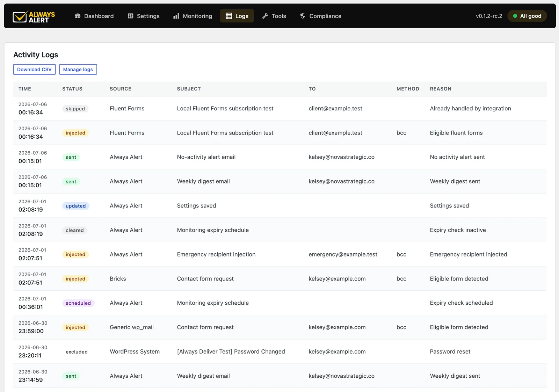The image size is (559, 392).
Task: Click the METHOD column header
Action: click(x=408, y=89)
